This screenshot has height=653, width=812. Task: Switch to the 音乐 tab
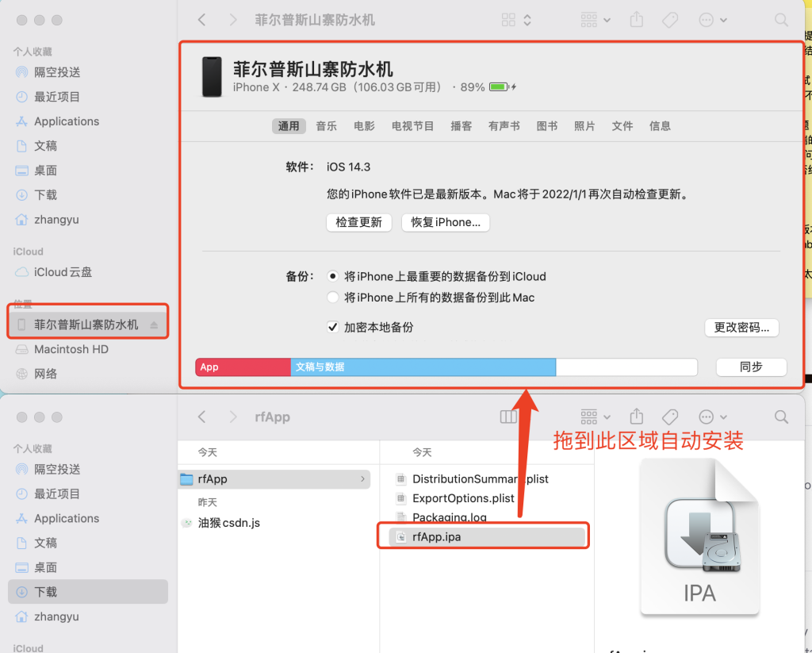click(326, 126)
